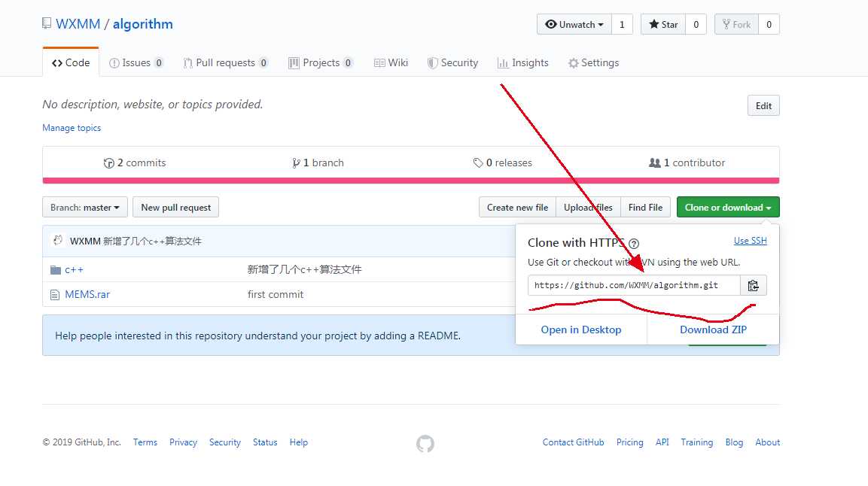Open the Blog footer link
Screen dimensions: 868x486
tap(734, 442)
